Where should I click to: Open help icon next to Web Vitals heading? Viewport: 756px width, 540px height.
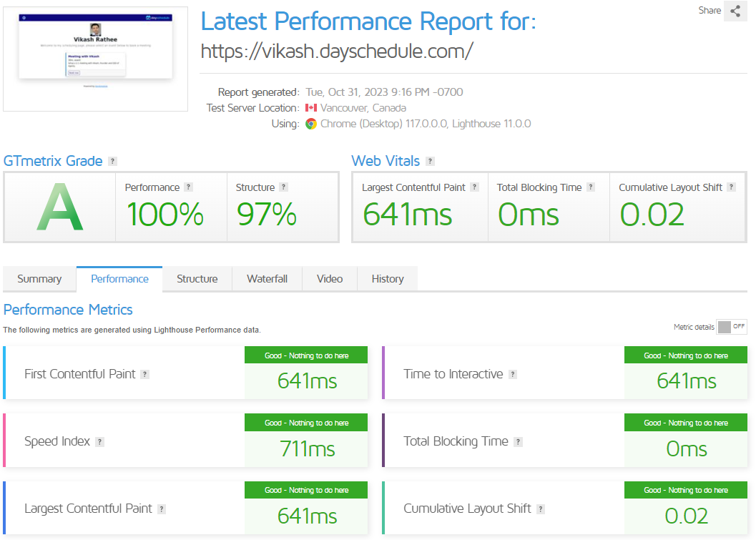[430, 161]
